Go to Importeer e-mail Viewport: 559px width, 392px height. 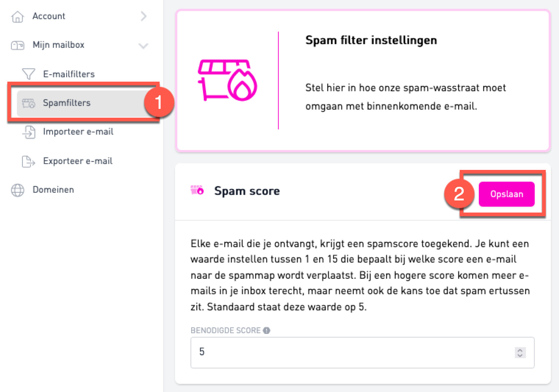(x=78, y=132)
